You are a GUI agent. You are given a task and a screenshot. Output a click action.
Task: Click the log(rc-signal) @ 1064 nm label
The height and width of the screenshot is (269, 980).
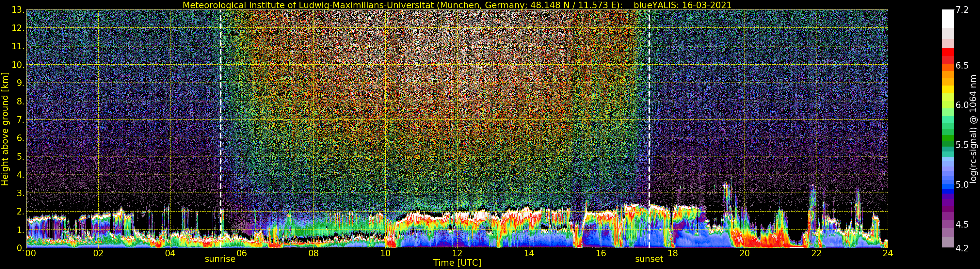(973, 129)
